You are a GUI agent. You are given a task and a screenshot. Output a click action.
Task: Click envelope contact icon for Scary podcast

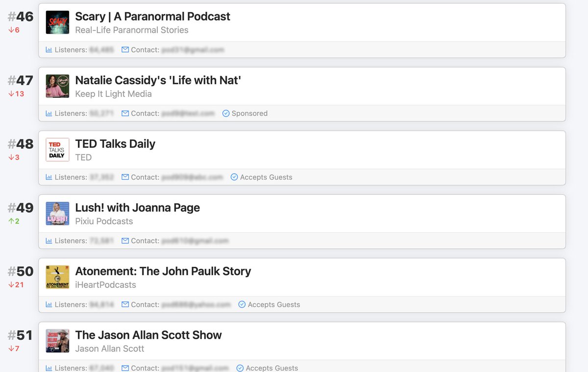(125, 49)
